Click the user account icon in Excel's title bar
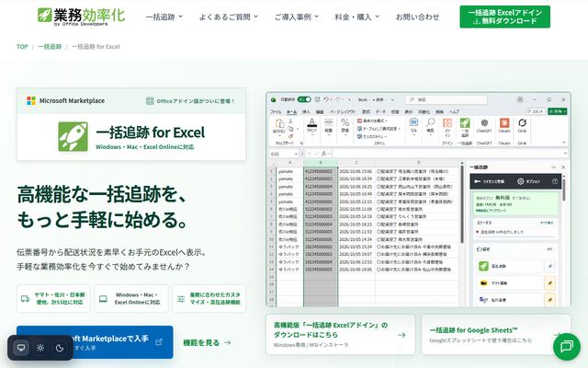The width and height of the screenshot is (588, 368). click(520, 99)
